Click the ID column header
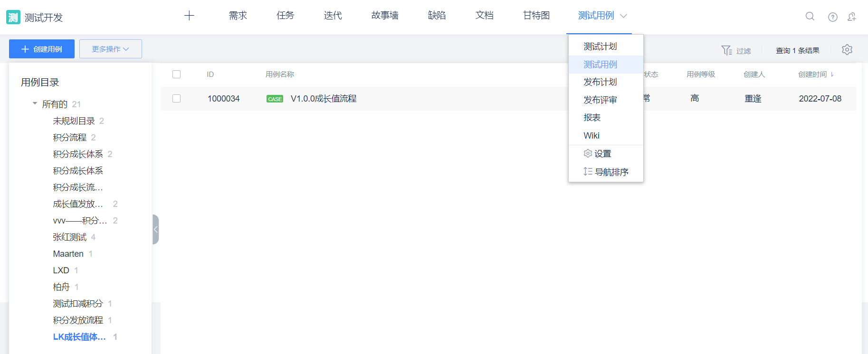Screen dimensions: 868x354 [x=210, y=75]
